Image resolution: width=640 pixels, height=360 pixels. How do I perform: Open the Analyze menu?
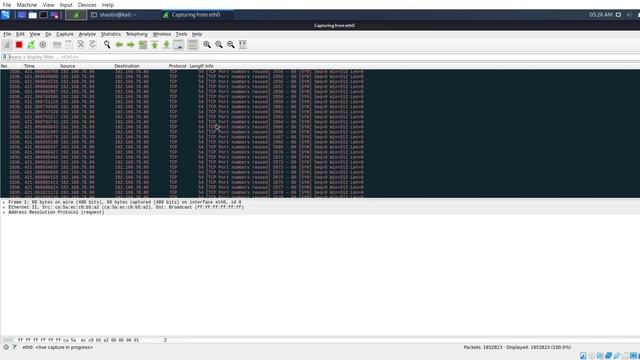(x=87, y=34)
